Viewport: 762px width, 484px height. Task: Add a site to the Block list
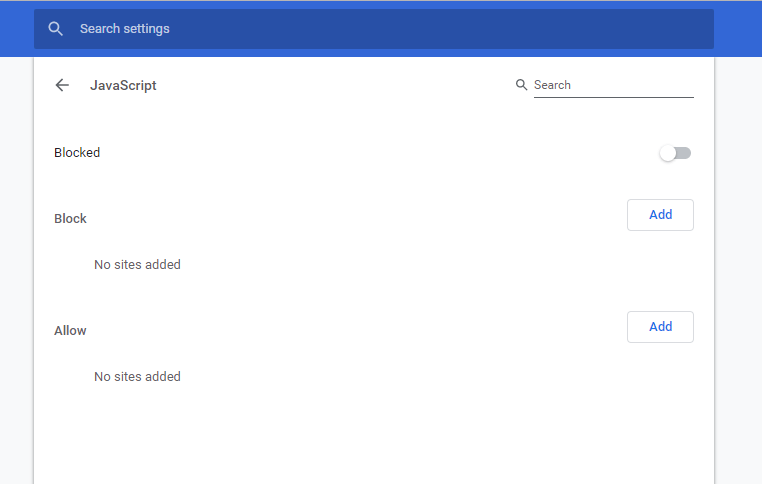pos(660,215)
